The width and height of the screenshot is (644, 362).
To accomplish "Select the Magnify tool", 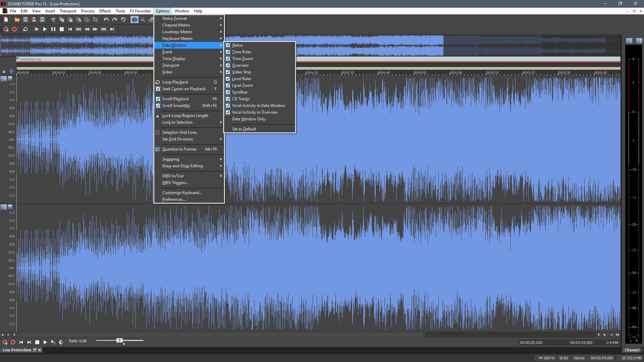I will coord(143,20).
